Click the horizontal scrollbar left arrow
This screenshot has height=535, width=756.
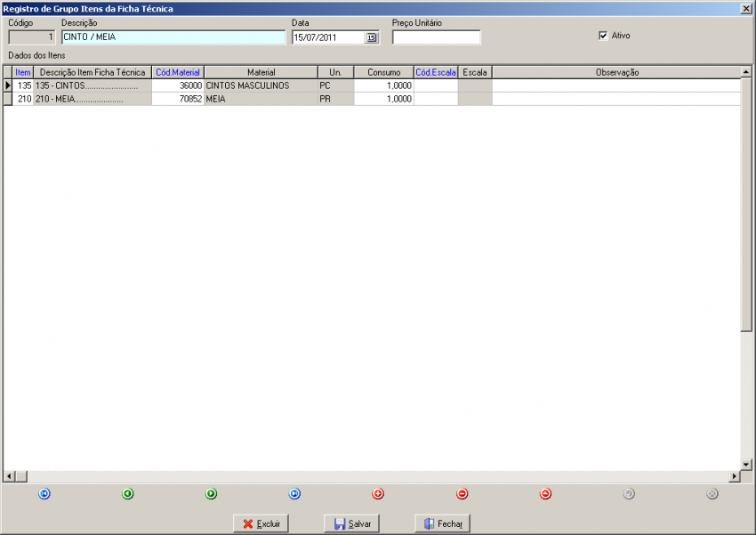(9, 476)
